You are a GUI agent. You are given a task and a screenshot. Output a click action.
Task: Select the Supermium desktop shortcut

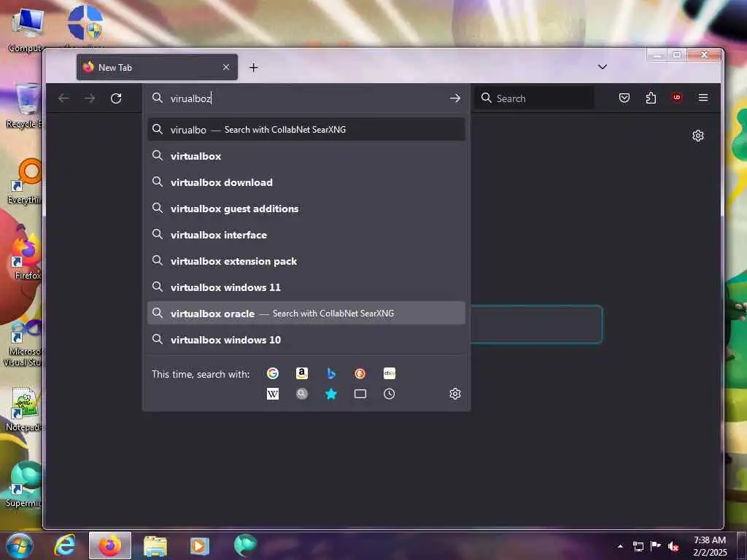tap(24, 484)
